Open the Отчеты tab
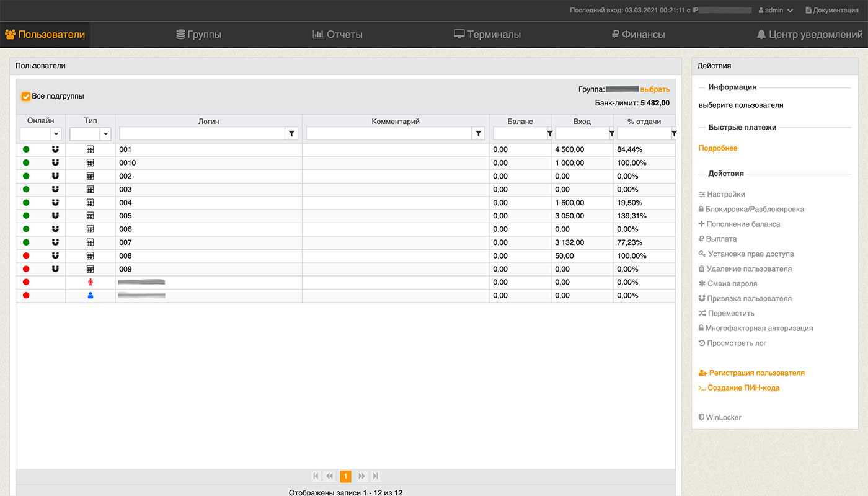The image size is (868, 496). [x=337, y=35]
